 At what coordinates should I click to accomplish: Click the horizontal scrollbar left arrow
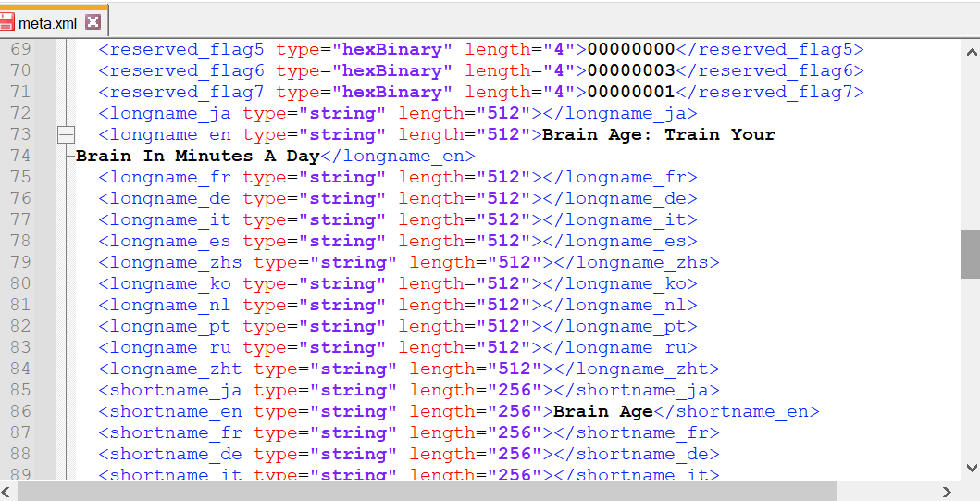pyautogui.click(x=7, y=492)
